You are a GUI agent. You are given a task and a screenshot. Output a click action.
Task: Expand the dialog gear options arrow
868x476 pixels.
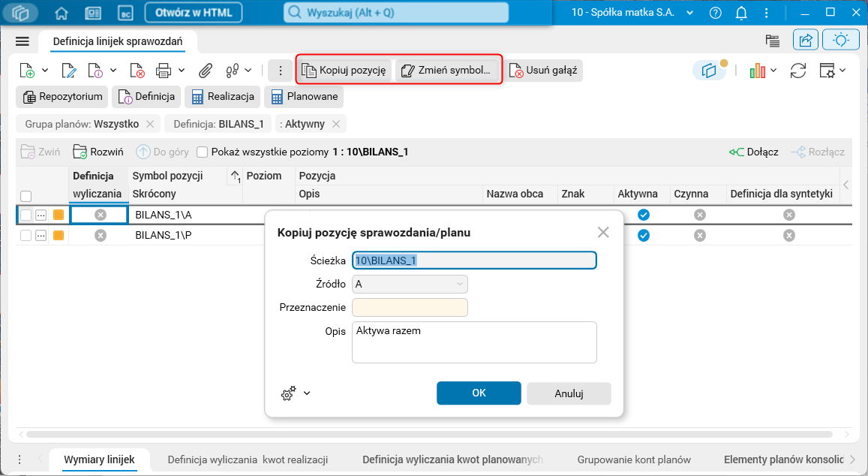point(306,393)
